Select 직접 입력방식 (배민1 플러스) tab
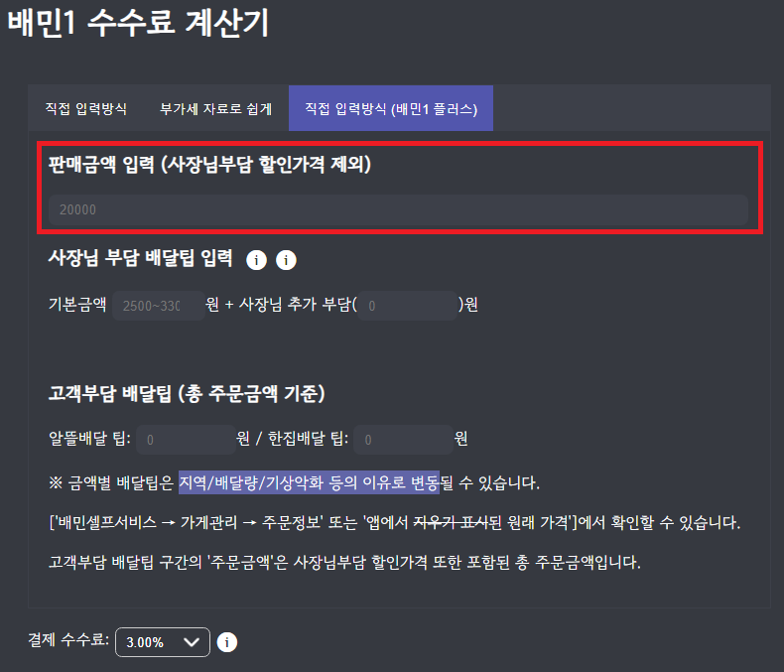 pos(391,108)
